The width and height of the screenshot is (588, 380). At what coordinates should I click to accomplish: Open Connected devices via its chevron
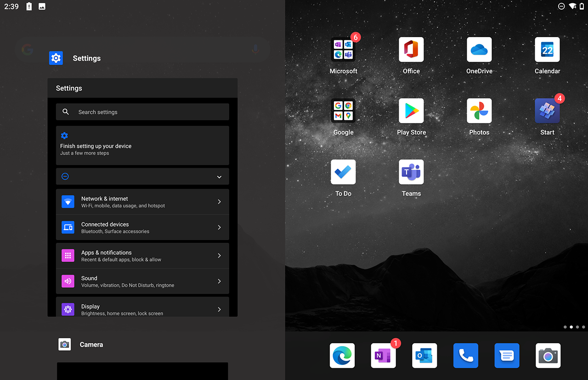tap(219, 228)
